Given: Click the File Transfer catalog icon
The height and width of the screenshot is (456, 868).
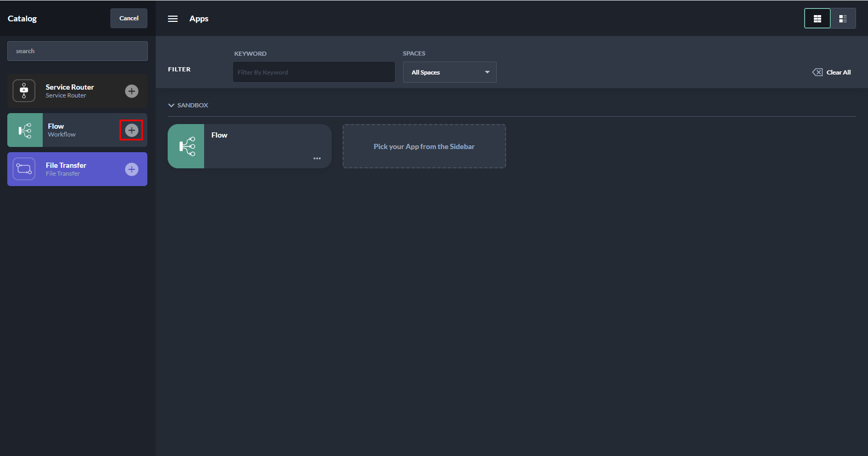Looking at the screenshot, I should pyautogui.click(x=24, y=169).
